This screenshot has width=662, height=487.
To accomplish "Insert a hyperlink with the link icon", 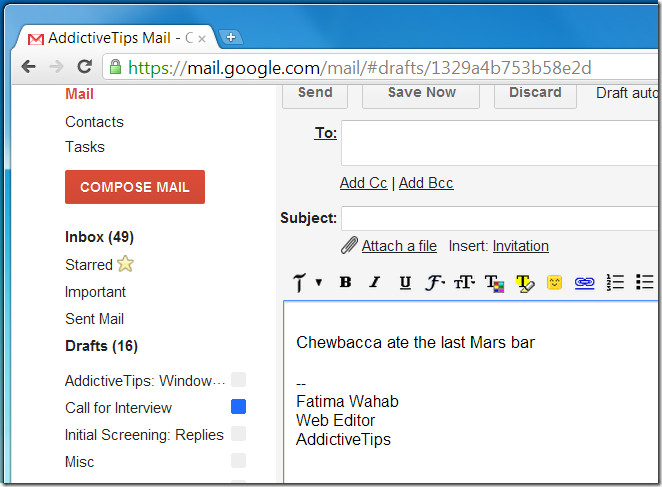I will (584, 282).
